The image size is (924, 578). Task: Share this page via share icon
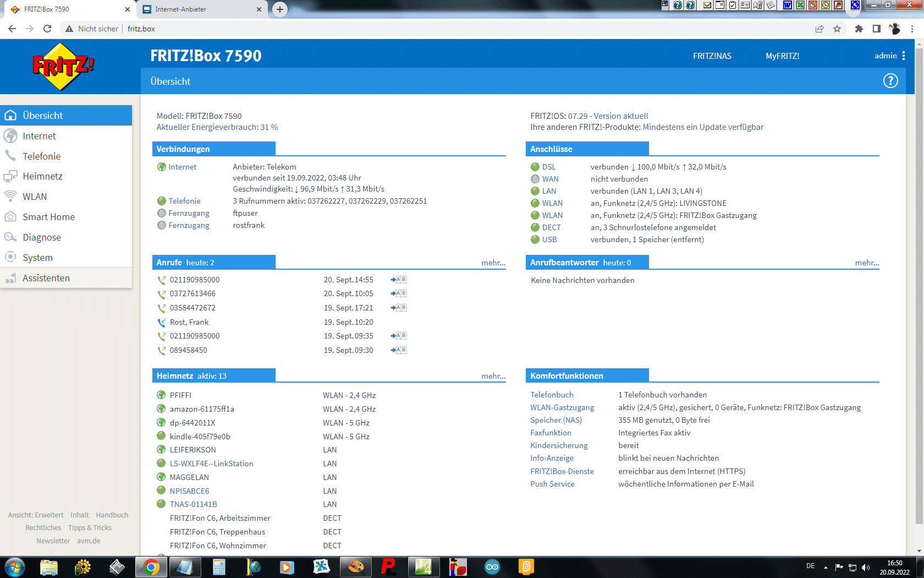click(820, 29)
